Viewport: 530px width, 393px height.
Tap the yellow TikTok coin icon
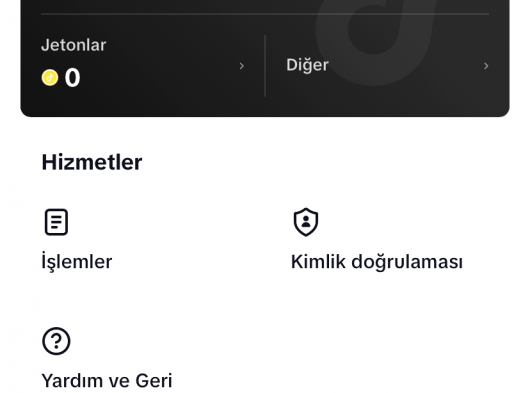click(50, 78)
